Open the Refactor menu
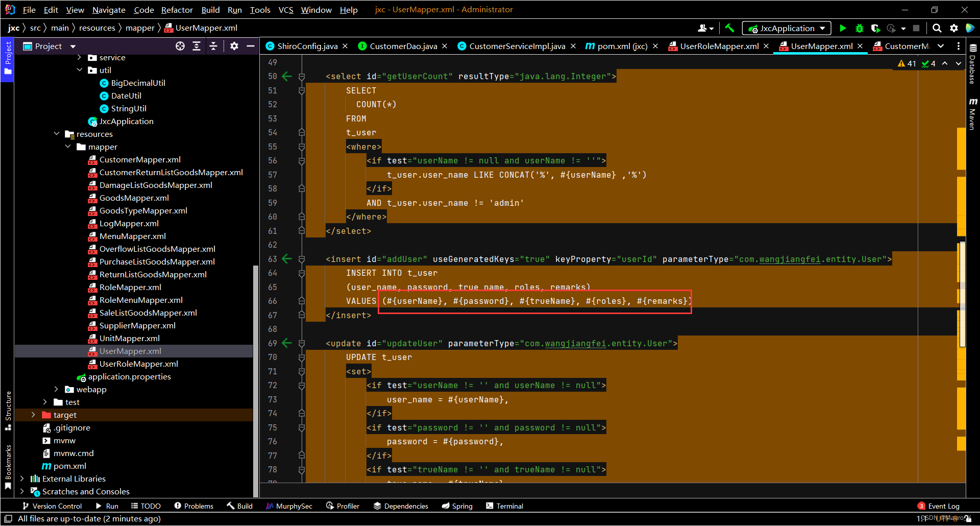This screenshot has height=526, width=980. (x=177, y=10)
